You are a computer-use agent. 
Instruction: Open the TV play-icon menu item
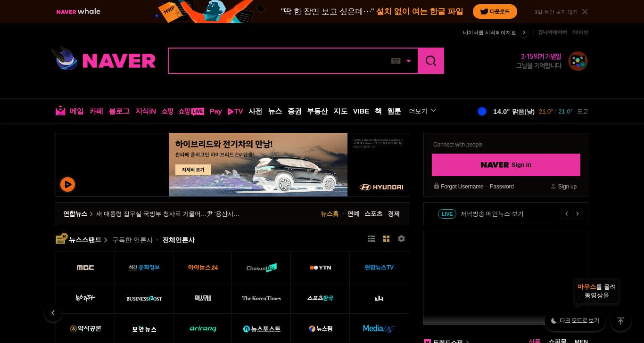tap(235, 111)
